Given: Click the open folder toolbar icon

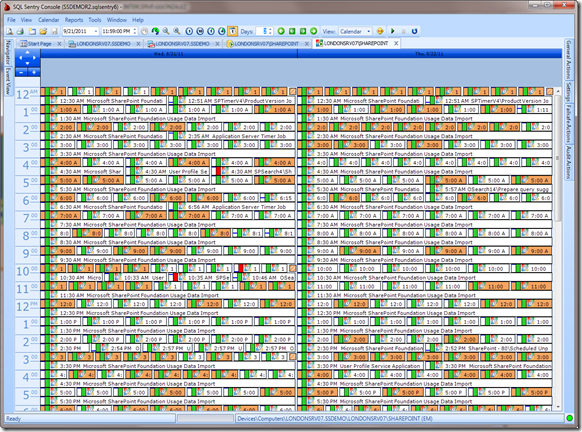Looking at the screenshot, I should tap(43, 31).
